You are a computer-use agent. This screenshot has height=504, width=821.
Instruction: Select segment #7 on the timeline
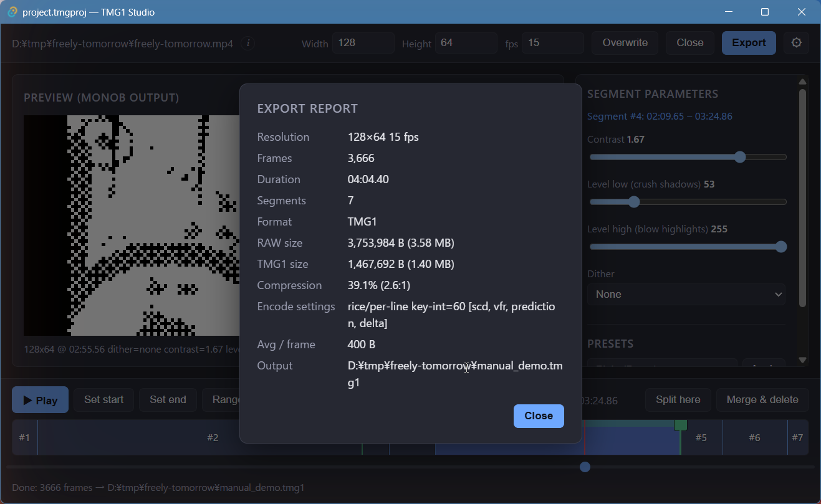point(798,437)
